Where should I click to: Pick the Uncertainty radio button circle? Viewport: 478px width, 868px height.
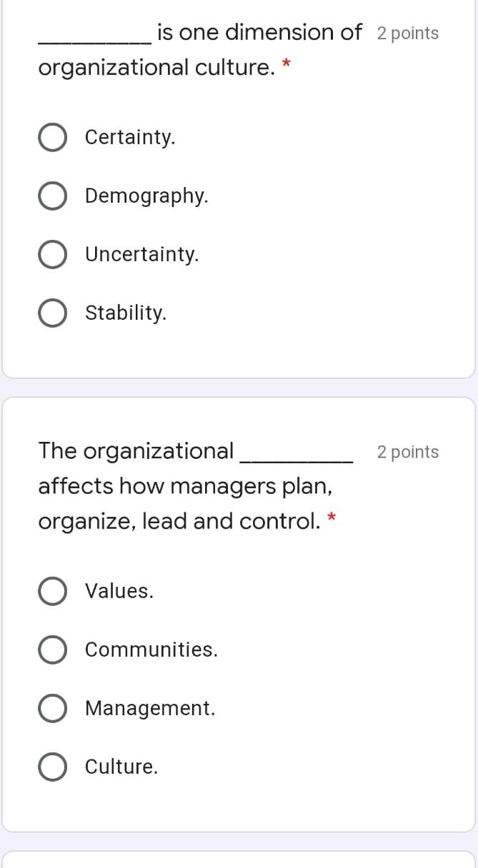click(52, 255)
